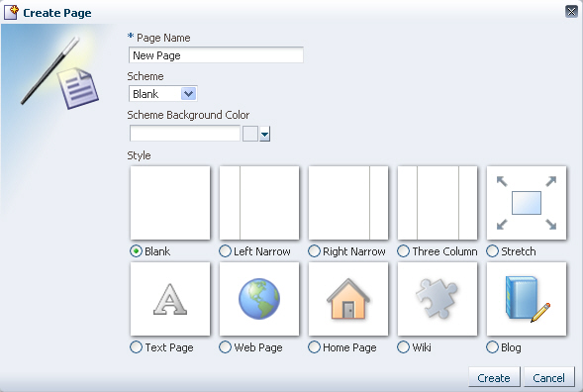
Task: Click the Text Page letter A icon
Action: [170, 299]
